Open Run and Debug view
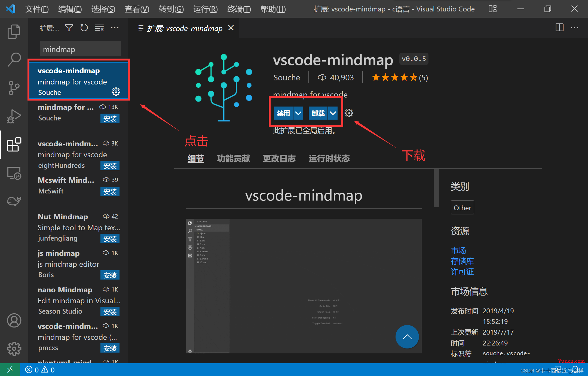Image resolution: width=588 pixels, height=376 pixels. (14, 116)
